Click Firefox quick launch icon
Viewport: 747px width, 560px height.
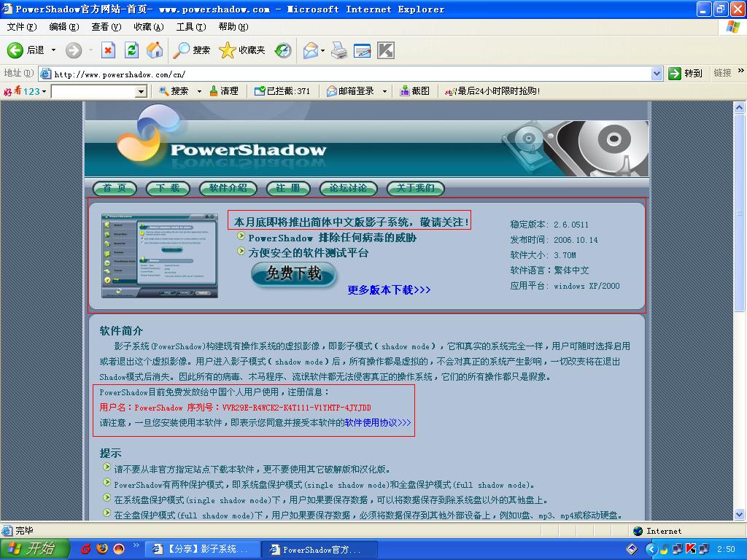coord(102,549)
